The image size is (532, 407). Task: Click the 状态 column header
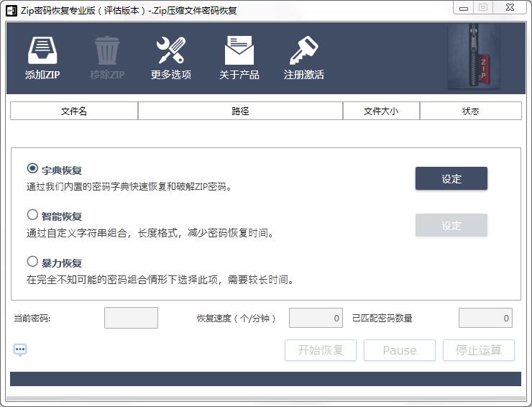click(x=471, y=111)
